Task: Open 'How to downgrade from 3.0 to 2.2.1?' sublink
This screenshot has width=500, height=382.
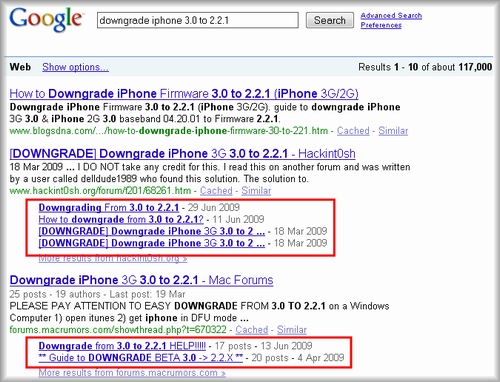Action: click(x=121, y=219)
